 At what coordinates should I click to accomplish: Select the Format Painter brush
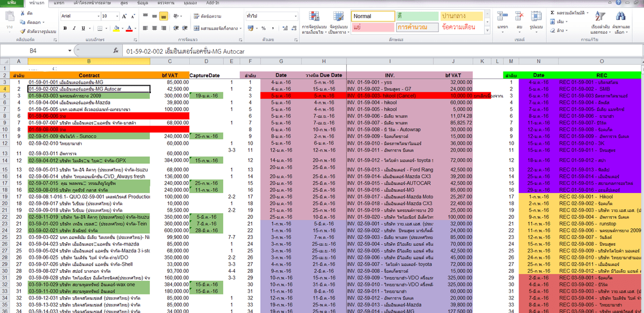coord(23,31)
